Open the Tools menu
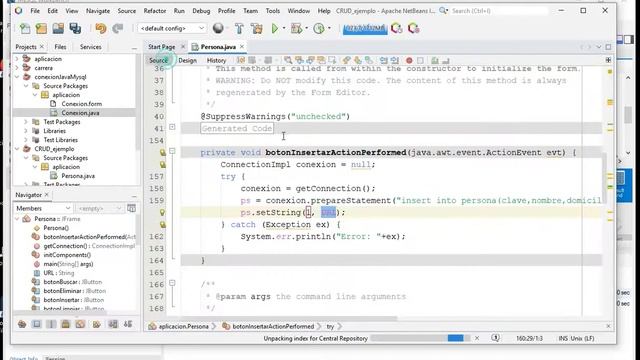 click(273, 11)
